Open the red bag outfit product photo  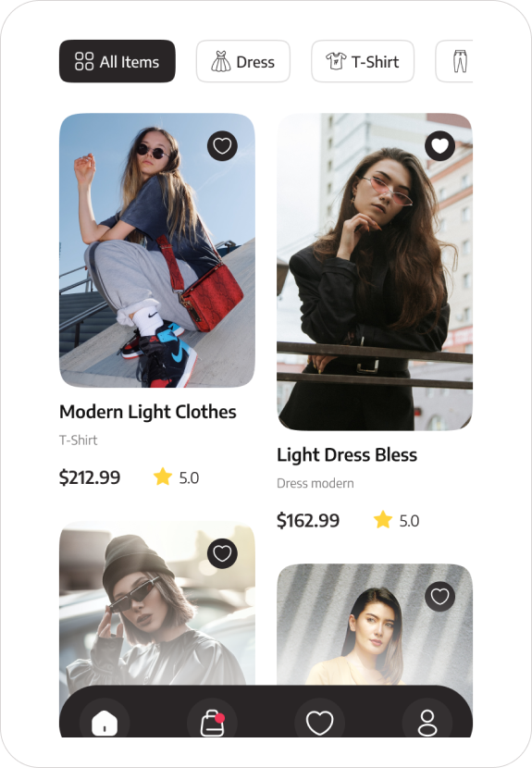(157, 250)
